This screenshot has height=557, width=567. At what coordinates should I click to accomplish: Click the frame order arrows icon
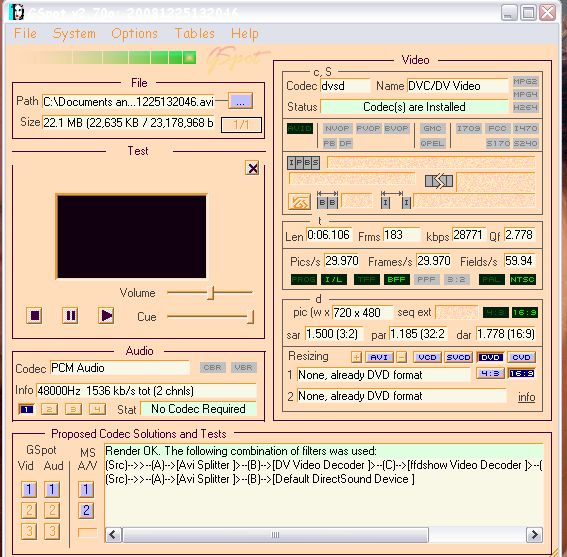click(x=439, y=181)
